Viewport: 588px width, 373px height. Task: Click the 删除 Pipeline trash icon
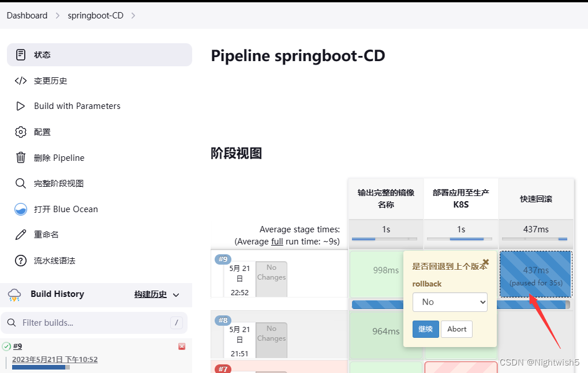[x=21, y=157]
